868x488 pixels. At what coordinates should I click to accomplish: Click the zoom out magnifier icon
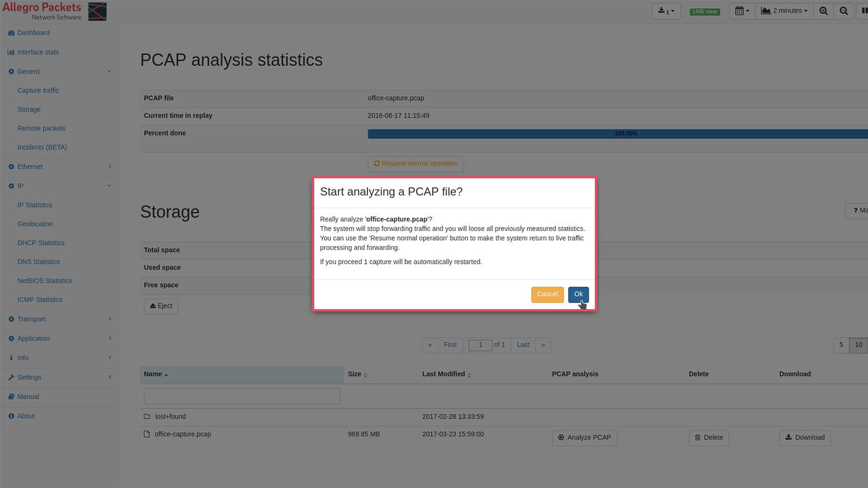[844, 11]
